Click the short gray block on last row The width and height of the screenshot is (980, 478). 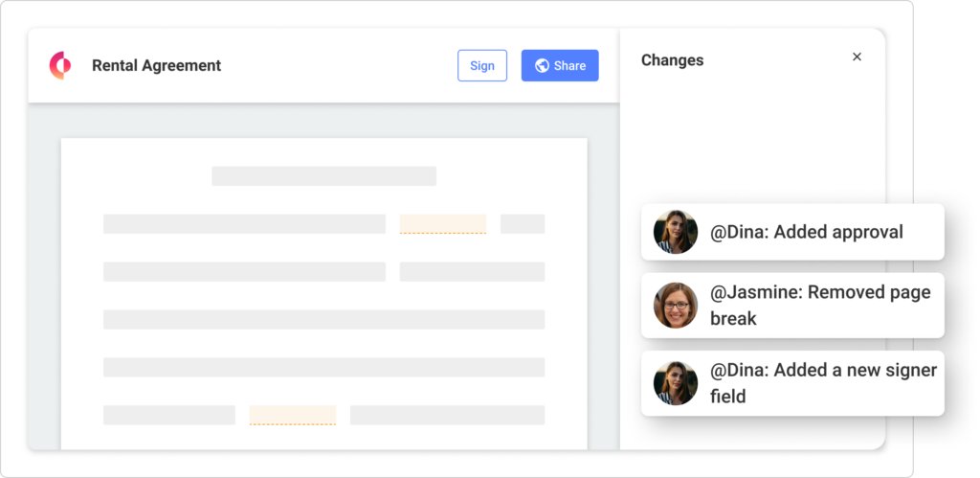pos(169,416)
